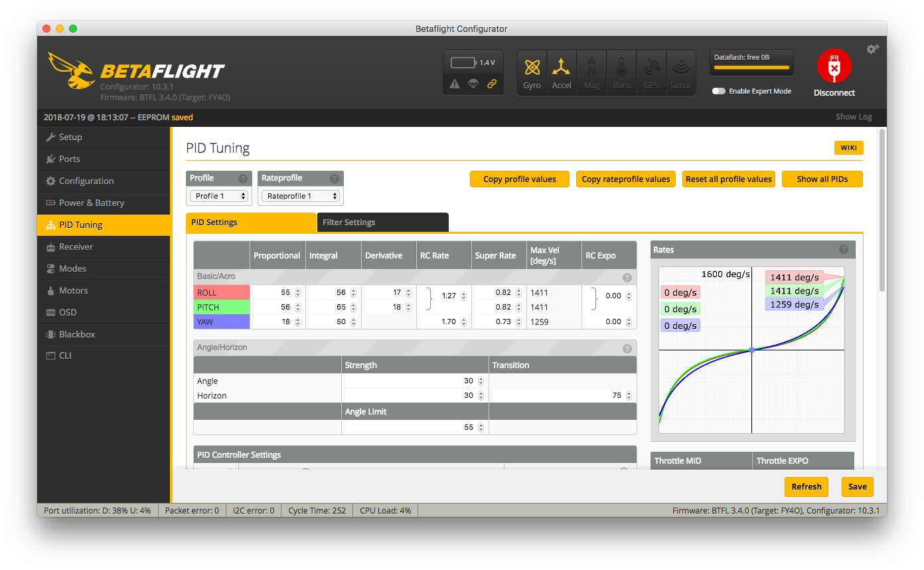
Task: Click the failsafe parachute icon
Action: click(x=473, y=84)
